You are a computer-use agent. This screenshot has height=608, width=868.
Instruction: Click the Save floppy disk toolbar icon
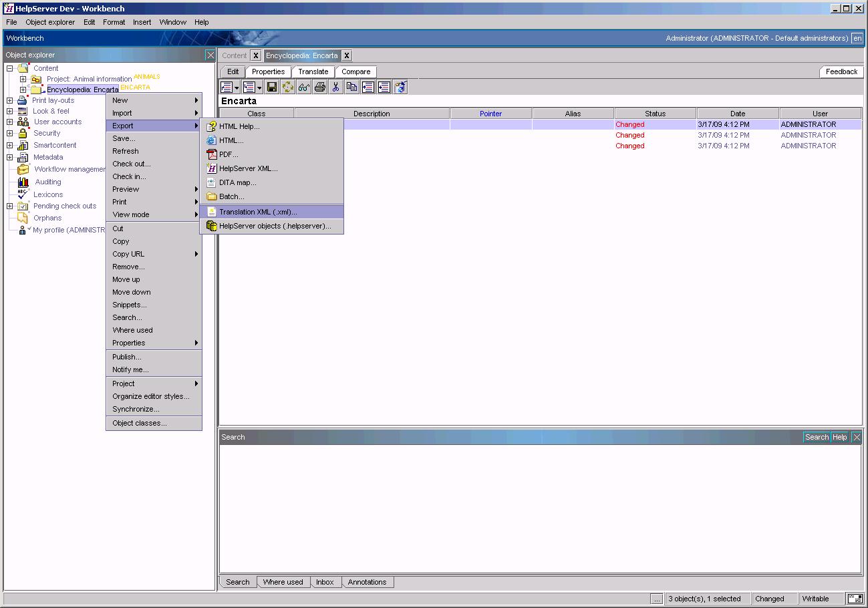click(x=271, y=87)
